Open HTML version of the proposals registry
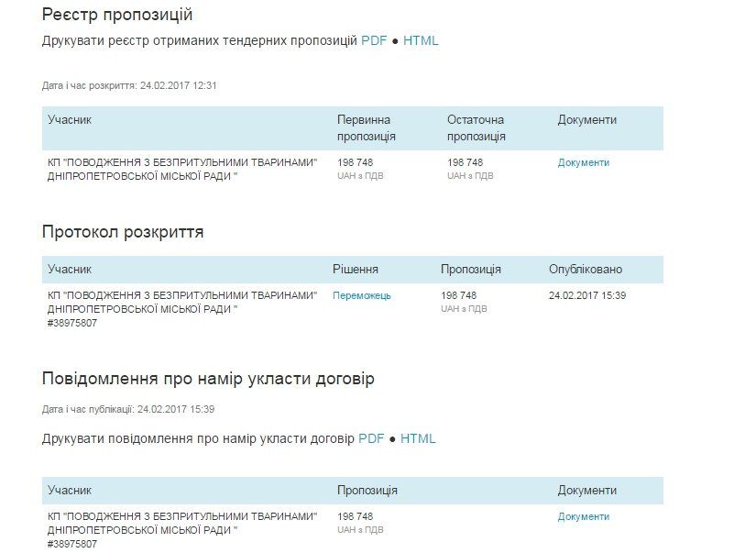 coord(420,40)
